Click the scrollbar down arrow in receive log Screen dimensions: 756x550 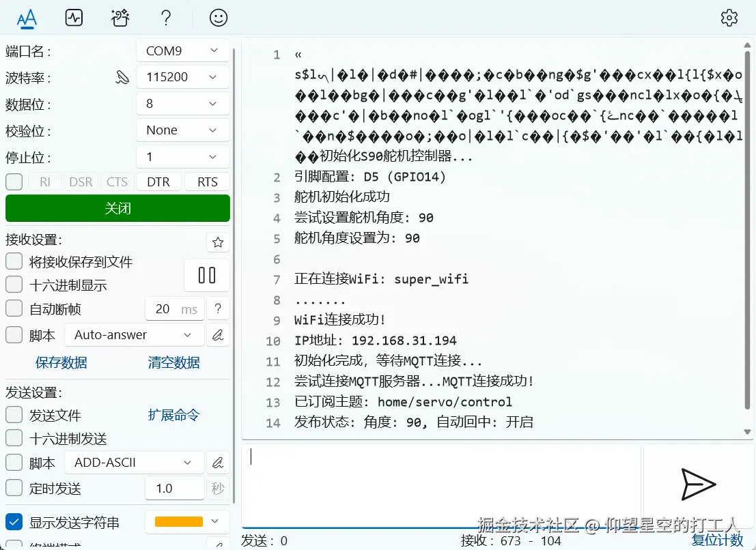(747, 432)
